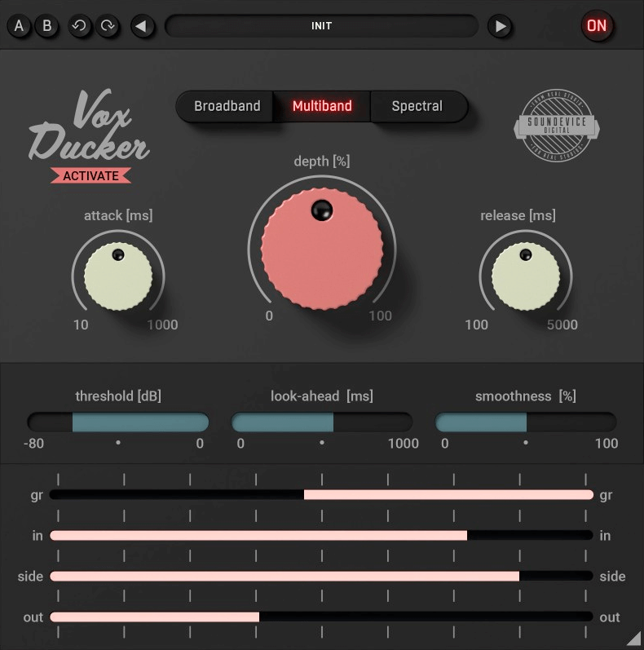The image size is (644, 650).
Task: Open the INIT preset list
Action: click(x=321, y=26)
